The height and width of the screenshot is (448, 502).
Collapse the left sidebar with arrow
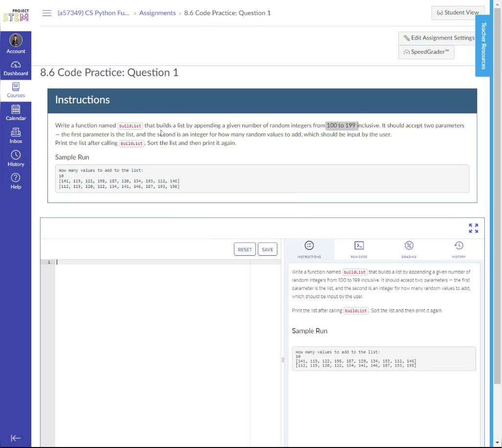point(16,438)
